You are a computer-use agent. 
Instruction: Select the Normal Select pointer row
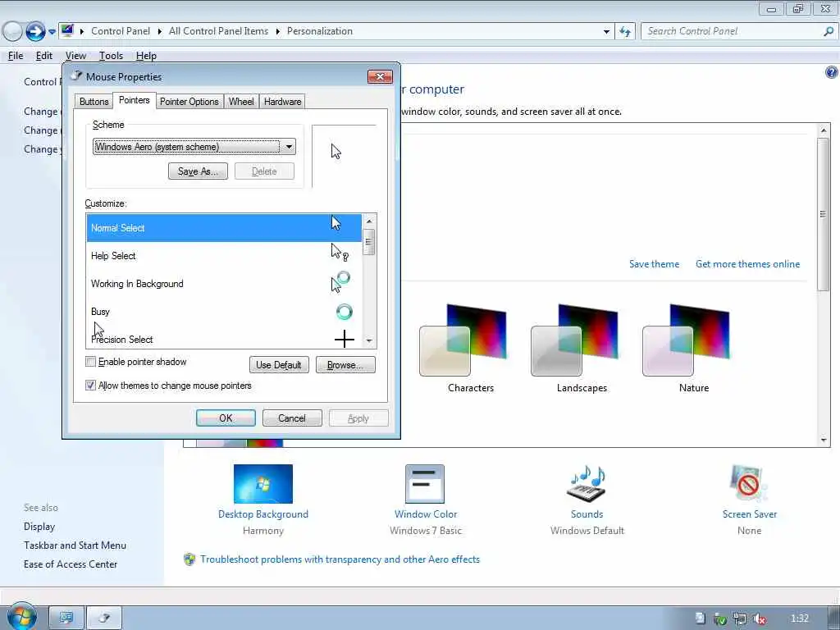click(224, 228)
